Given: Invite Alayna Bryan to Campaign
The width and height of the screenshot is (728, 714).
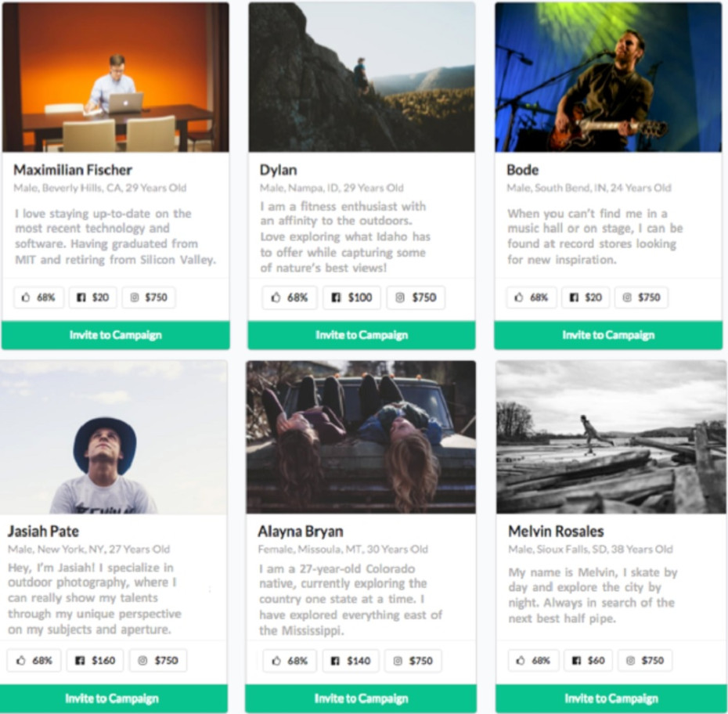Looking at the screenshot, I should [x=361, y=698].
